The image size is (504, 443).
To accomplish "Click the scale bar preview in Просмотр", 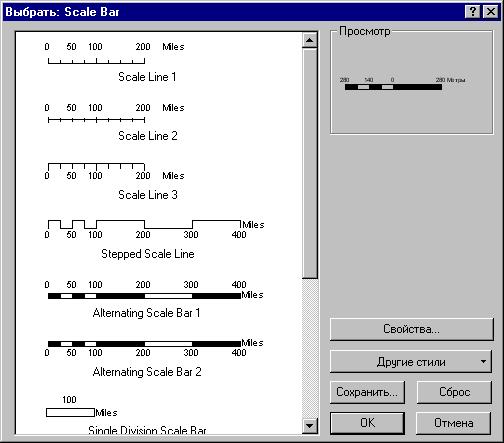I will coord(403,84).
